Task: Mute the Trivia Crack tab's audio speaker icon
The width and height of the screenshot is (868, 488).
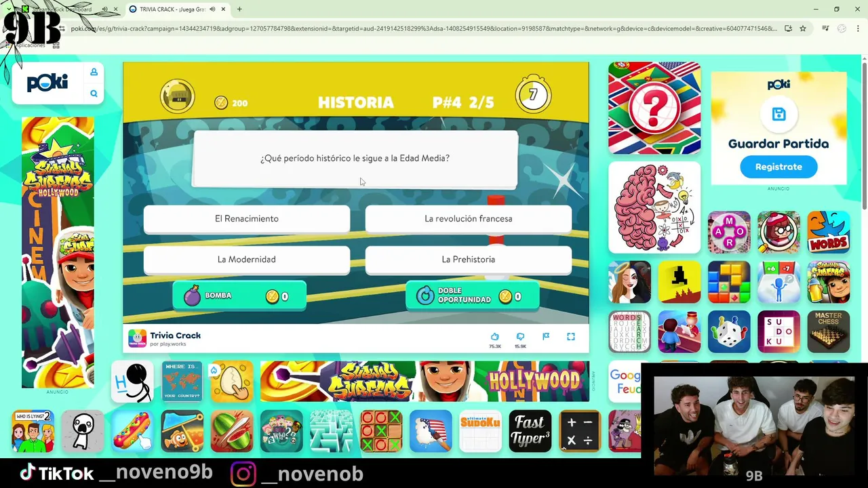Action: pos(212,9)
